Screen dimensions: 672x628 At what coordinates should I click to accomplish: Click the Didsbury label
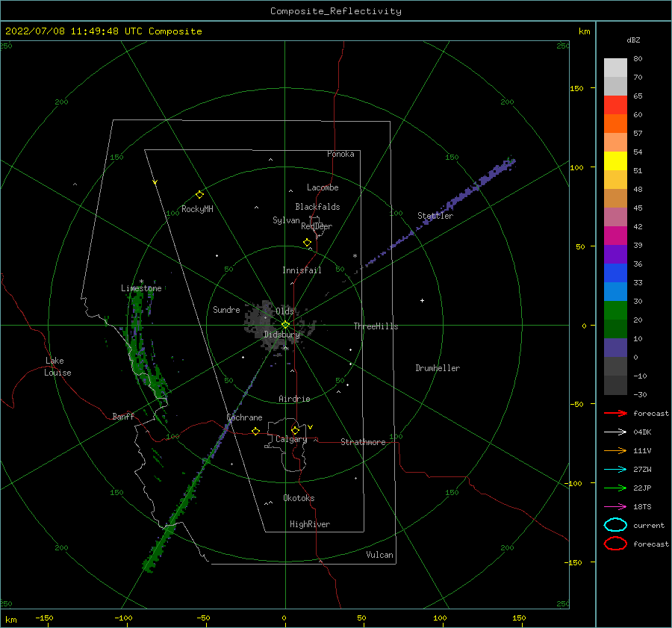pos(281,335)
